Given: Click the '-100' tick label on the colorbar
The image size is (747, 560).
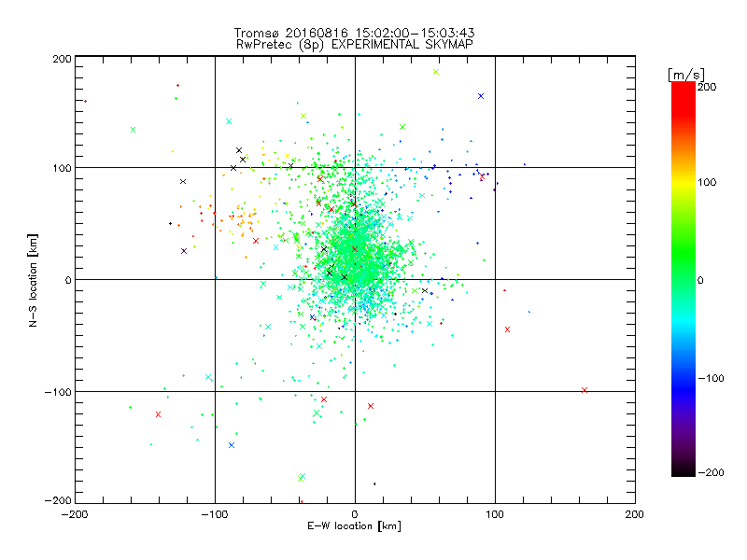Looking at the screenshot, I should [x=711, y=378].
